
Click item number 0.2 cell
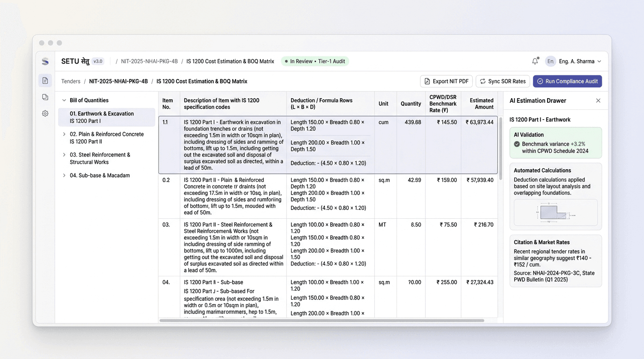point(166,180)
